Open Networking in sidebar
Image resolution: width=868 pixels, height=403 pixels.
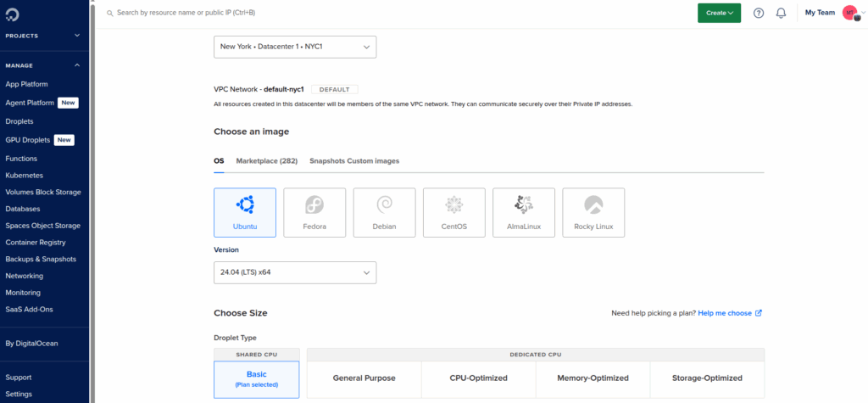coord(25,276)
